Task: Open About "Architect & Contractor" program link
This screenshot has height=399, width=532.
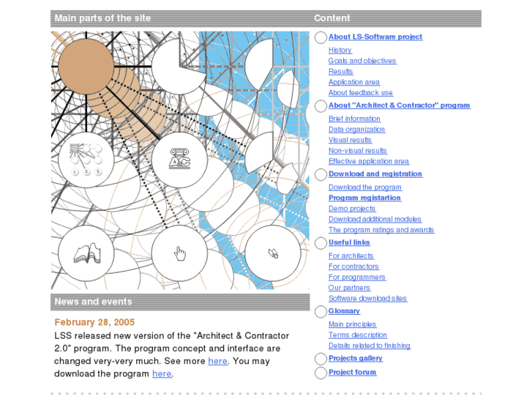Action: click(399, 105)
